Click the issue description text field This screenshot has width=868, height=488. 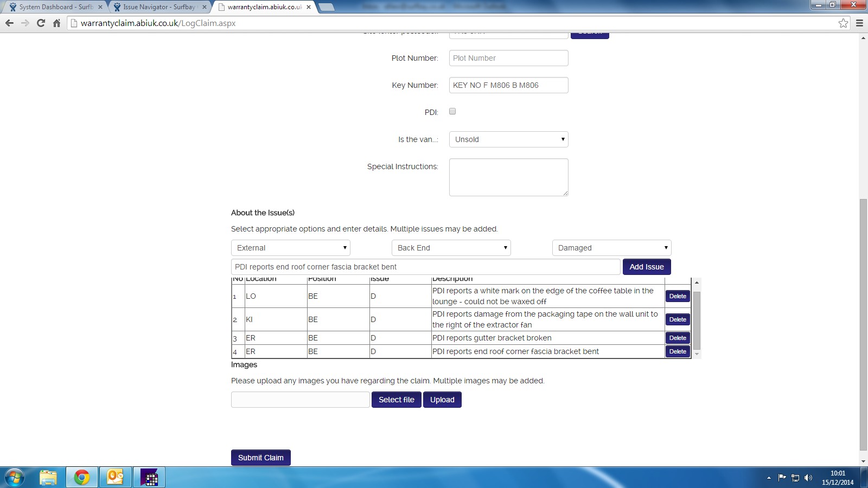pos(426,267)
